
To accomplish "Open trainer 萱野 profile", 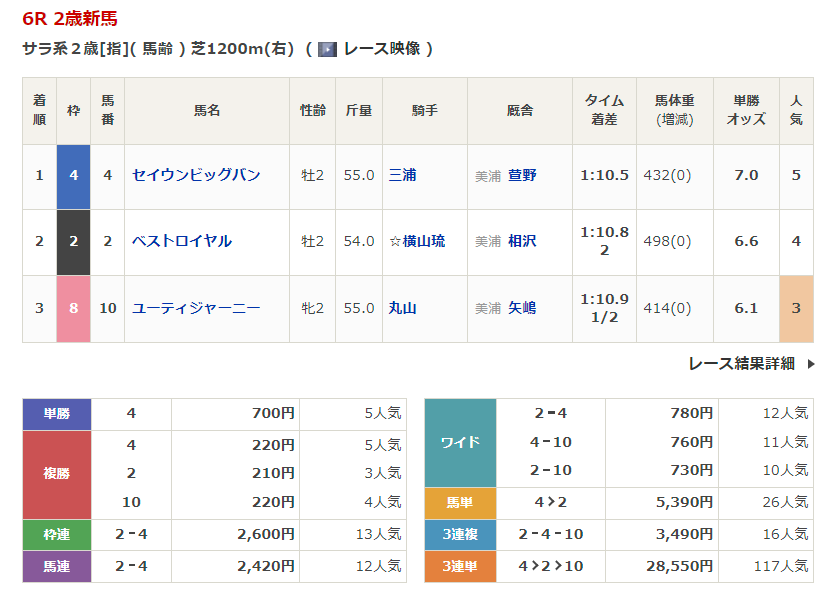I will tap(522, 175).
